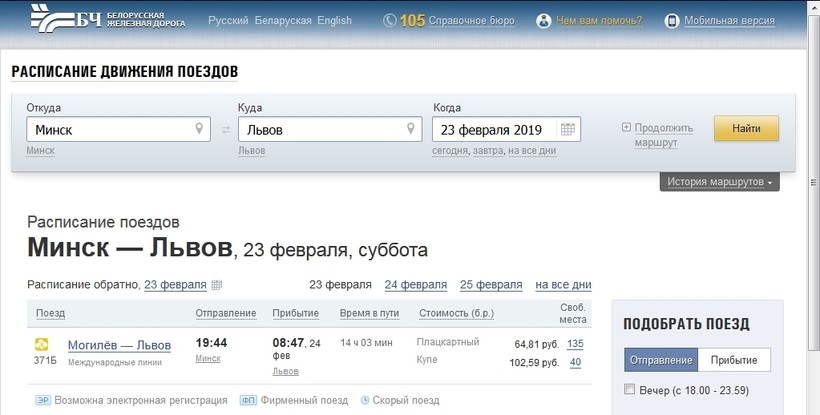Open the Могилёв — Львов train link
Image resolution: width=820 pixels, height=415 pixels.
[x=119, y=345]
